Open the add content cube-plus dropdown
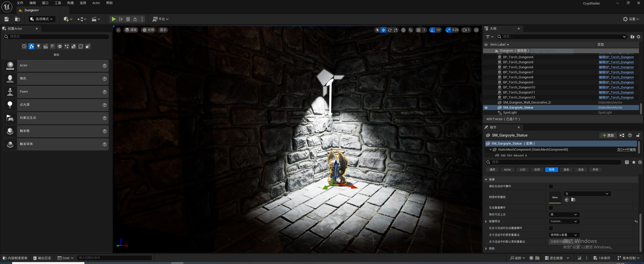Viewport: 644px width, 264px height. 68,19
